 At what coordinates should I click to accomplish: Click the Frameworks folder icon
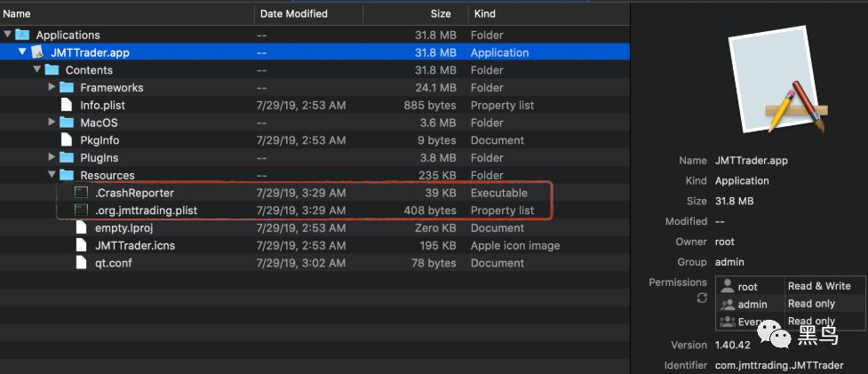67,87
